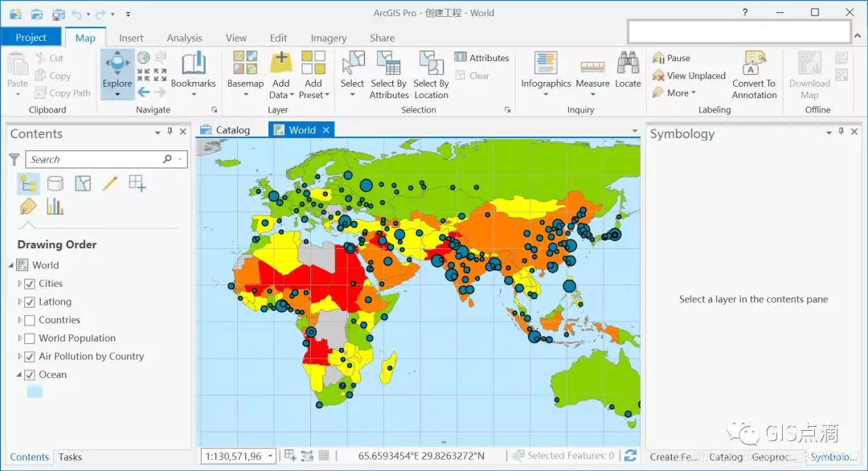This screenshot has height=471, width=868.
Task: Pause labeling
Action: click(671, 58)
